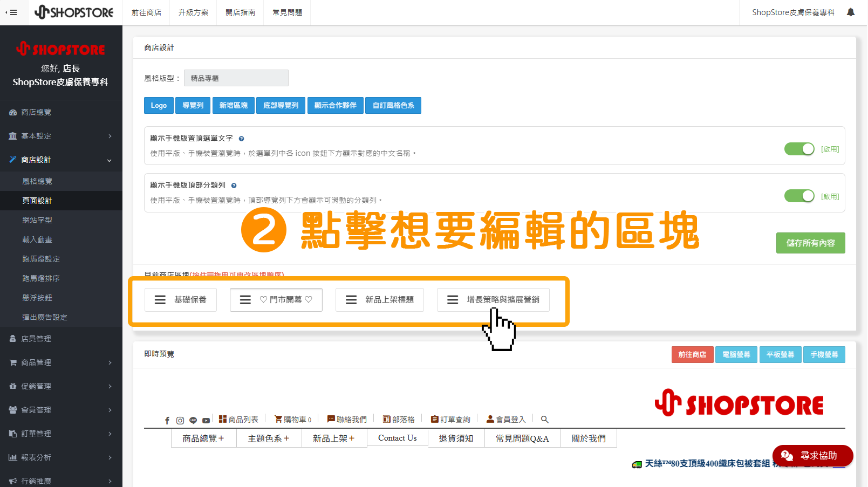Click the 商店總覽 dashboard icon in sidebar
The height and width of the screenshot is (487, 868).
(x=13, y=112)
